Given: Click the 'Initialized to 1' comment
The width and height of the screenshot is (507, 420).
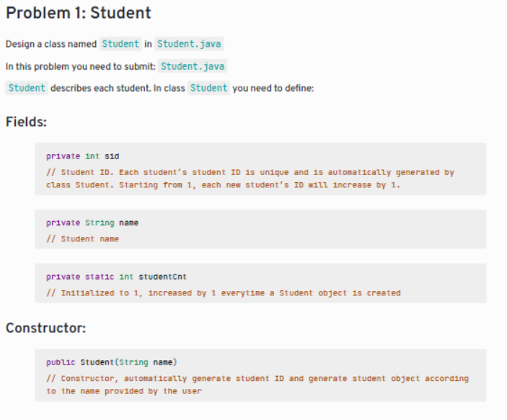Looking at the screenshot, I should tap(224, 293).
